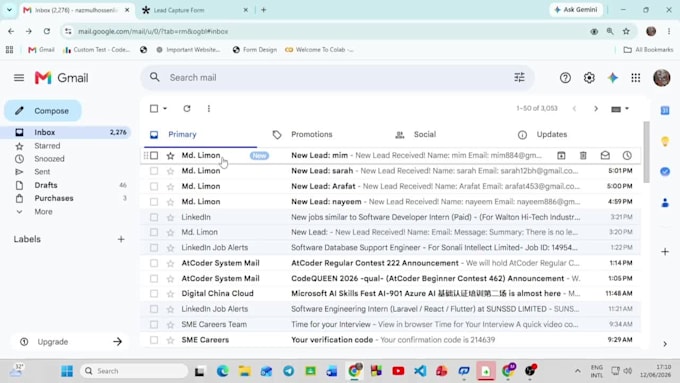Image resolution: width=680 pixels, height=383 pixels.
Task: Open the Gmail main menu hamburger icon
Action: point(19,78)
